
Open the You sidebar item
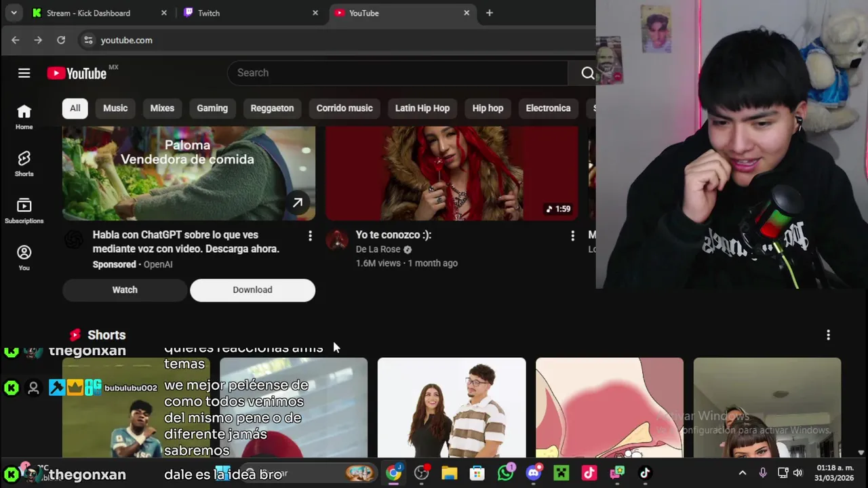coord(24,258)
